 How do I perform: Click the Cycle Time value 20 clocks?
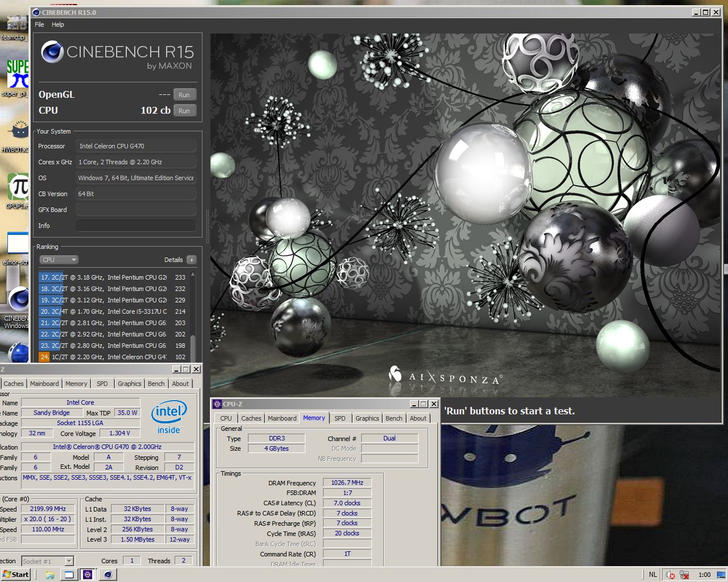click(x=347, y=533)
